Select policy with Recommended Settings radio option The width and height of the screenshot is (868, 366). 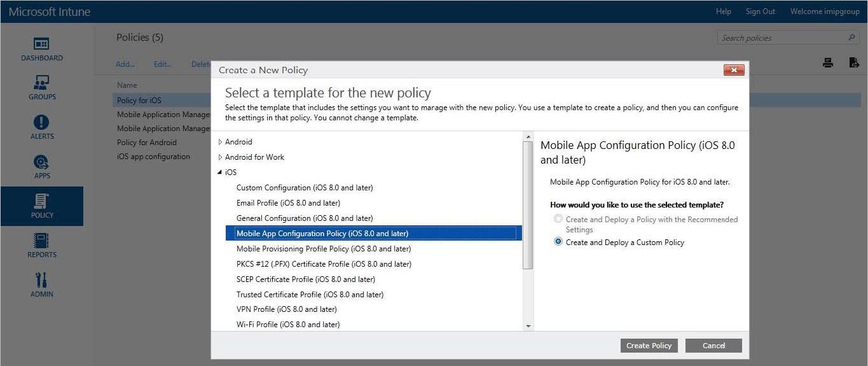tap(558, 219)
